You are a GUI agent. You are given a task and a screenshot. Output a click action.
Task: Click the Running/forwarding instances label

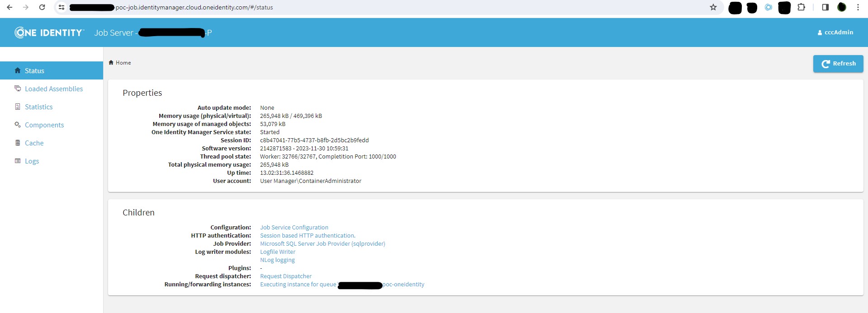click(208, 285)
